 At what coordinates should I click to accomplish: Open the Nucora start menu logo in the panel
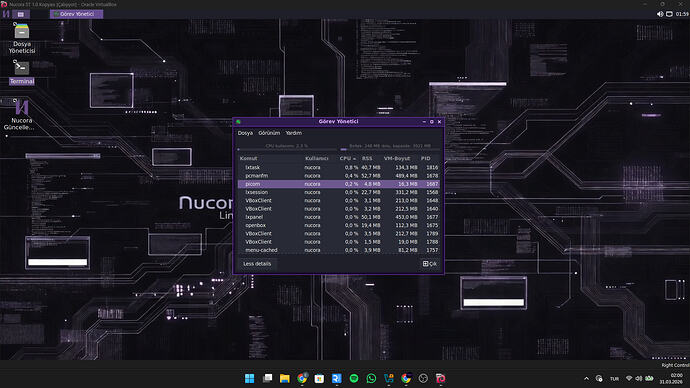tap(6, 14)
